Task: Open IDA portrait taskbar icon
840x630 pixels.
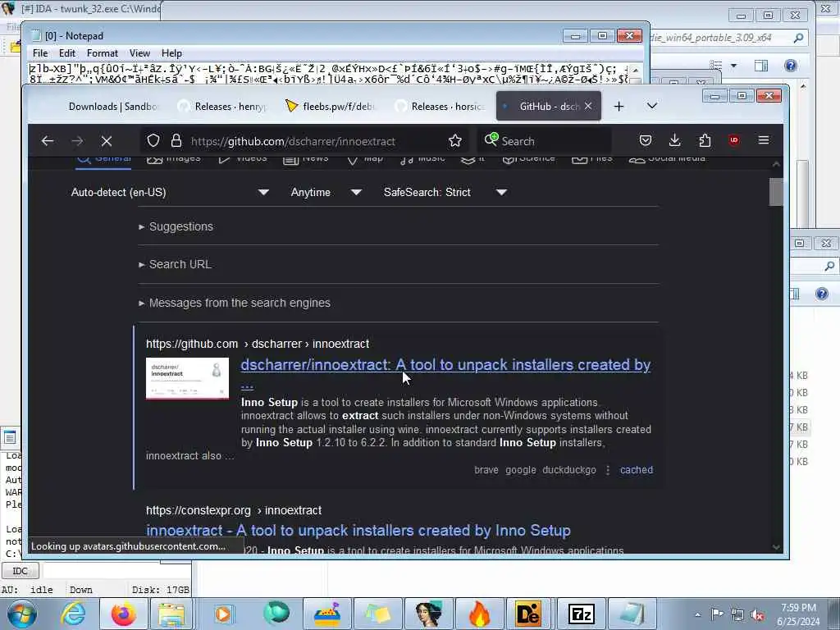Action: click(429, 614)
